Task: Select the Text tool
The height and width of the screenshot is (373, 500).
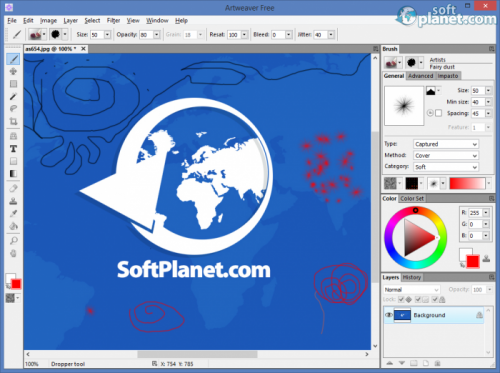Action: point(13,149)
